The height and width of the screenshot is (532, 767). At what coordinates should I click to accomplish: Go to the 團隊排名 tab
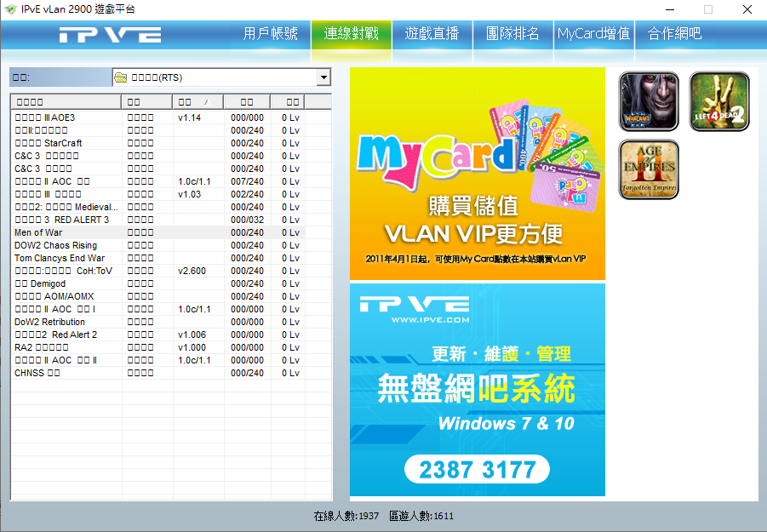pyautogui.click(x=512, y=34)
